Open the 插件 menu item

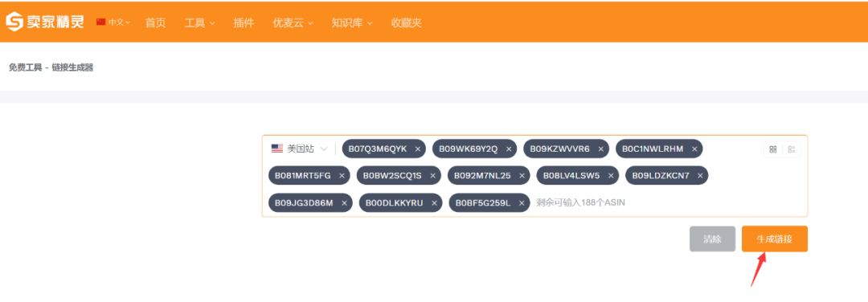[x=244, y=22]
